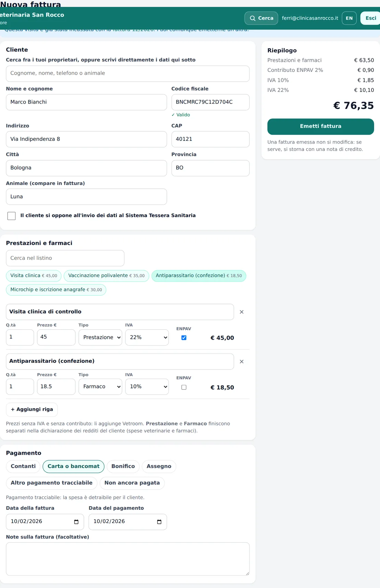This screenshot has height=588, width=380.
Task: Open IVA dropdown showing 10%
Action: [x=147, y=387]
